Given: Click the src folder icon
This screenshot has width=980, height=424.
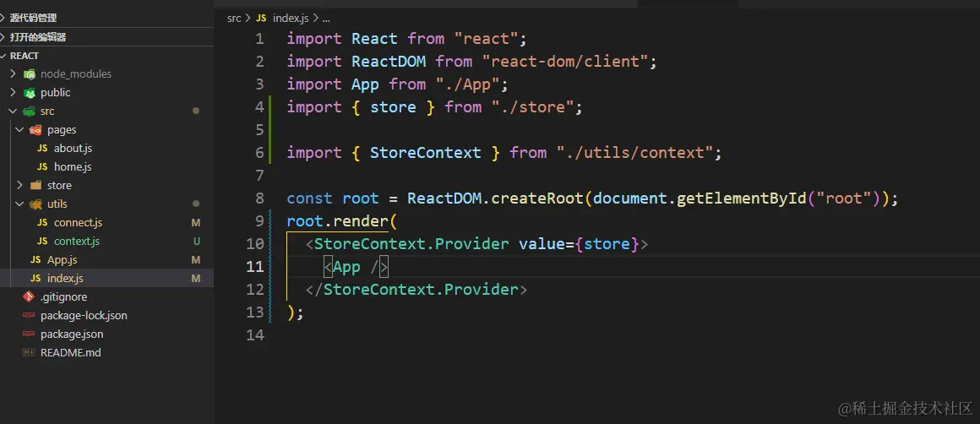Looking at the screenshot, I should pos(30,111).
